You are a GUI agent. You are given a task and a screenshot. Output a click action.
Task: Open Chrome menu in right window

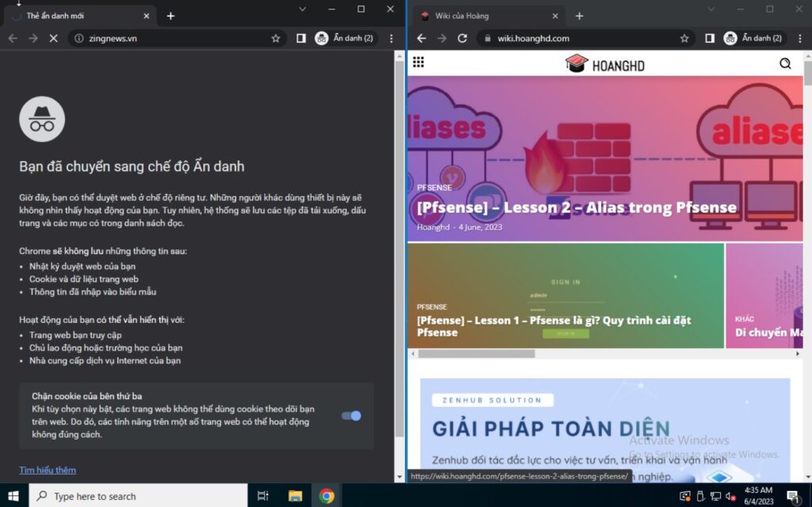[x=800, y=38]
